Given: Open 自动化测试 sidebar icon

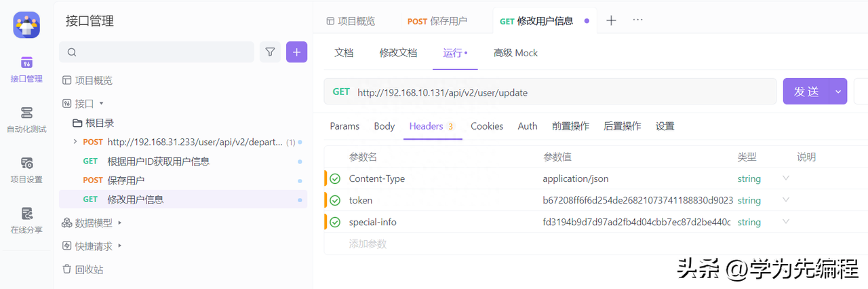Looking at the screenshot, I should pos(26,119).
